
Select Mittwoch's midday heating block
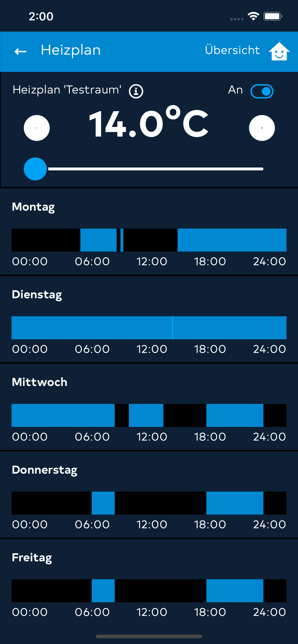(146, 415)
